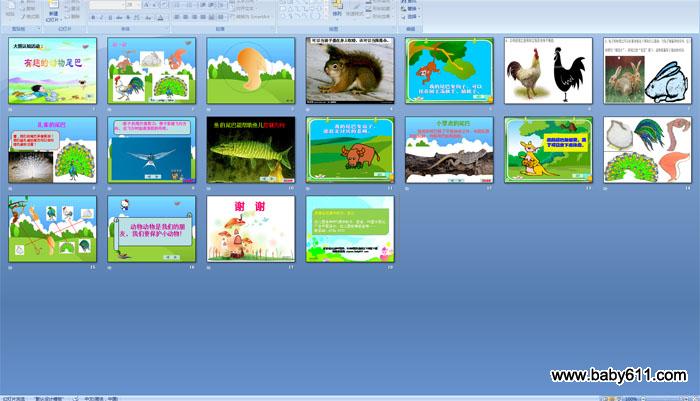Select the title slide 有趣的动物尾巴 thumbnail
The image size is (700, 401).
pyautogui.click(x=52, y=71)
